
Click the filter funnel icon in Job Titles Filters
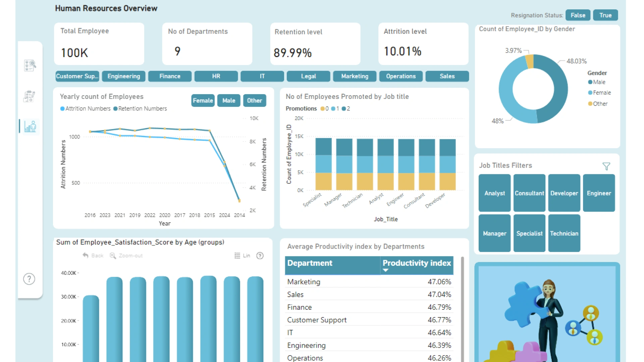pos(606,166)
